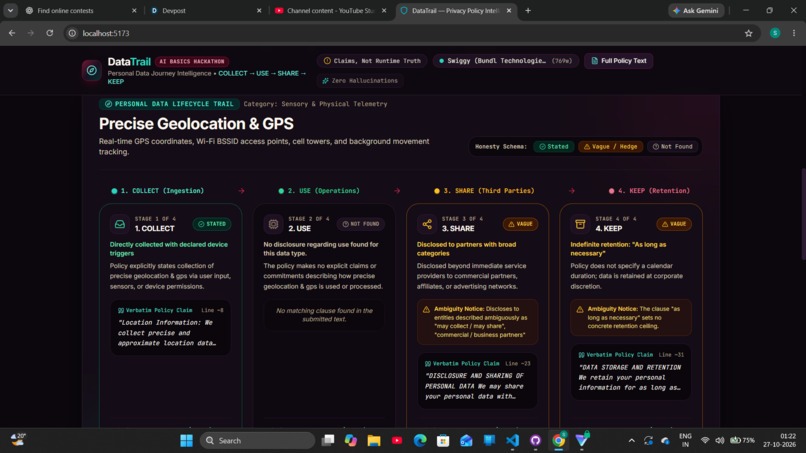Viewport: 806px width, 453px height.
Task: Open the Keep card verbatim policy claim
Action: (631, 372)
